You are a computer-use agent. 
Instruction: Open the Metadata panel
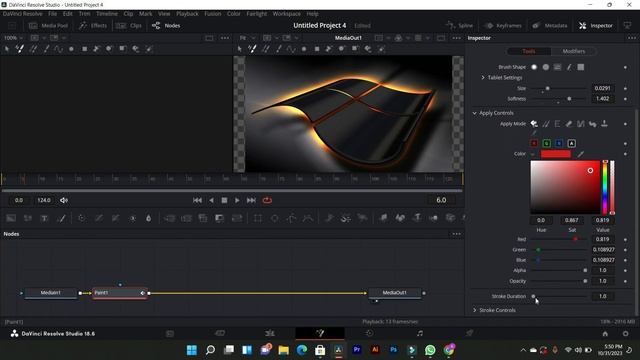[550, 25]
